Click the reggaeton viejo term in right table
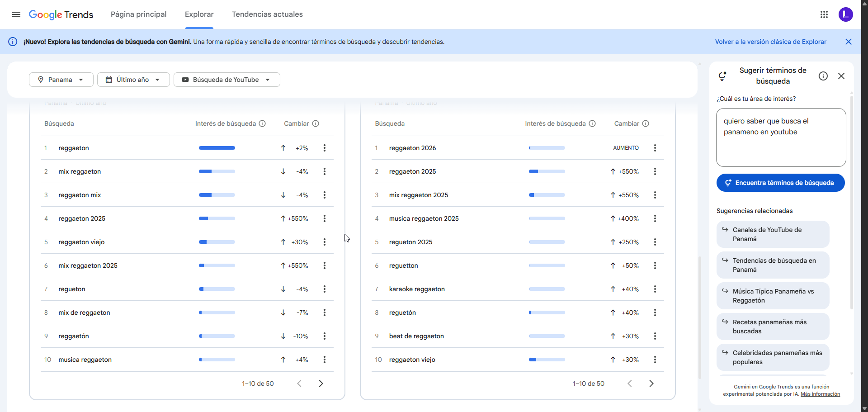This screenshot has height=412, width=868. pos(412,360)
